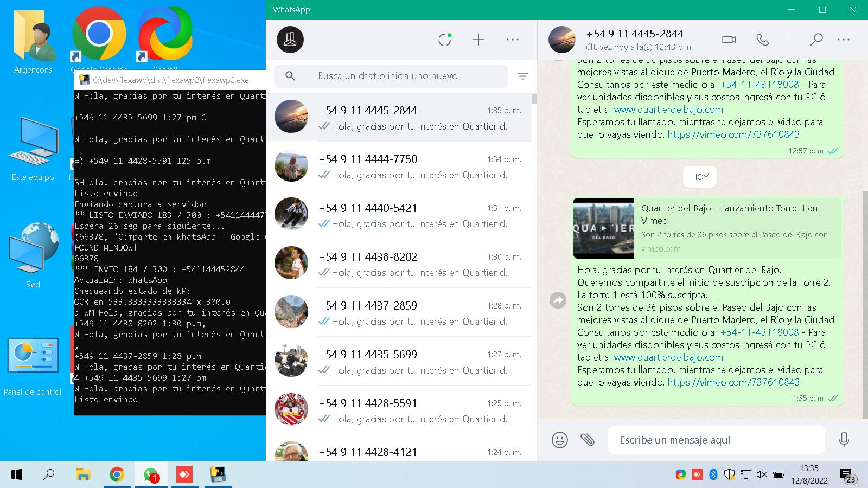This screenshot has height=488, width=868.
Task: Open the chat with +54 9 11 4445-2844
Action: (x=399, y=117)
